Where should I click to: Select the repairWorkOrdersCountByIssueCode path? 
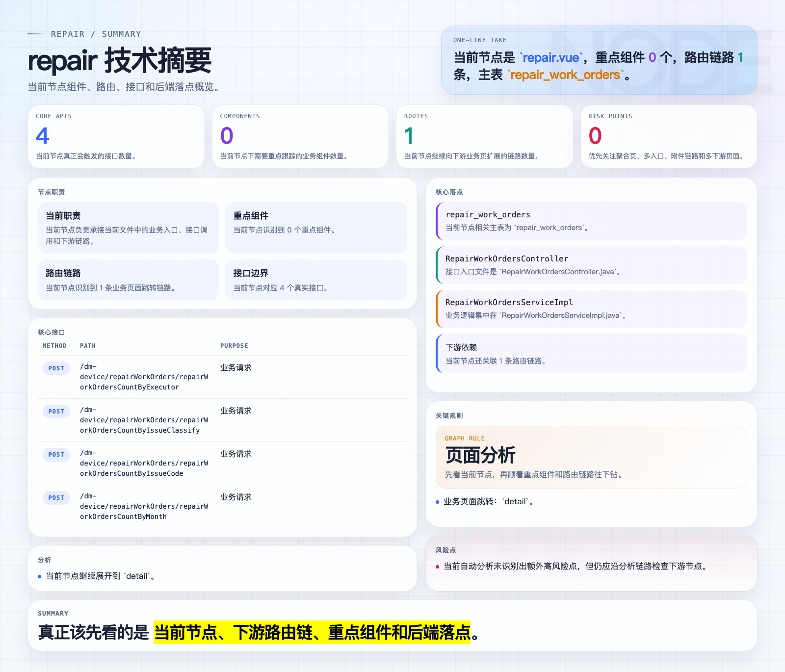144,463
